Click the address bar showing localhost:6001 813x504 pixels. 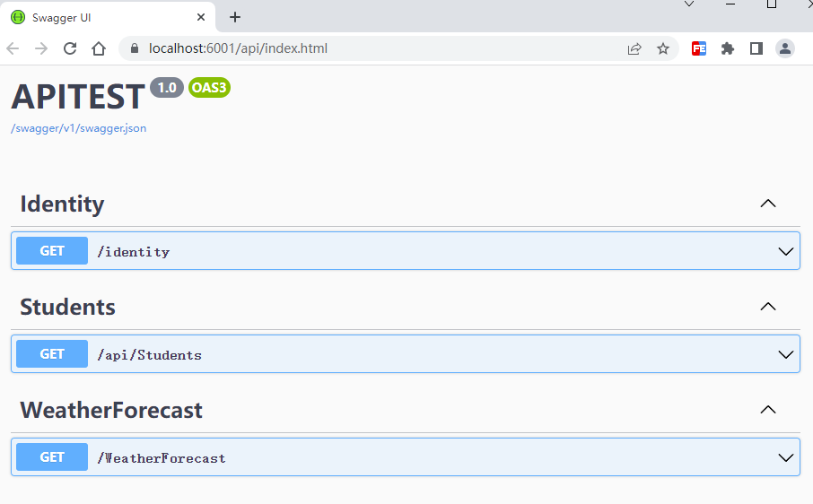pyautogui.click(x=359, y=48)
